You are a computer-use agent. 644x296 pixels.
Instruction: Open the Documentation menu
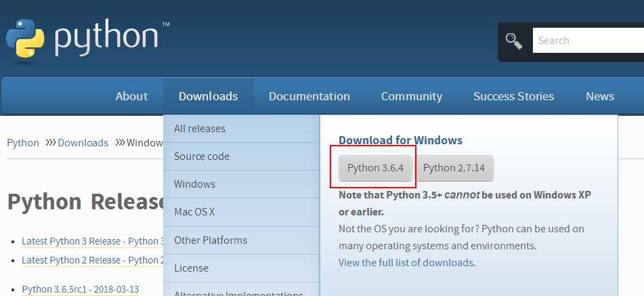coord(309,96)
